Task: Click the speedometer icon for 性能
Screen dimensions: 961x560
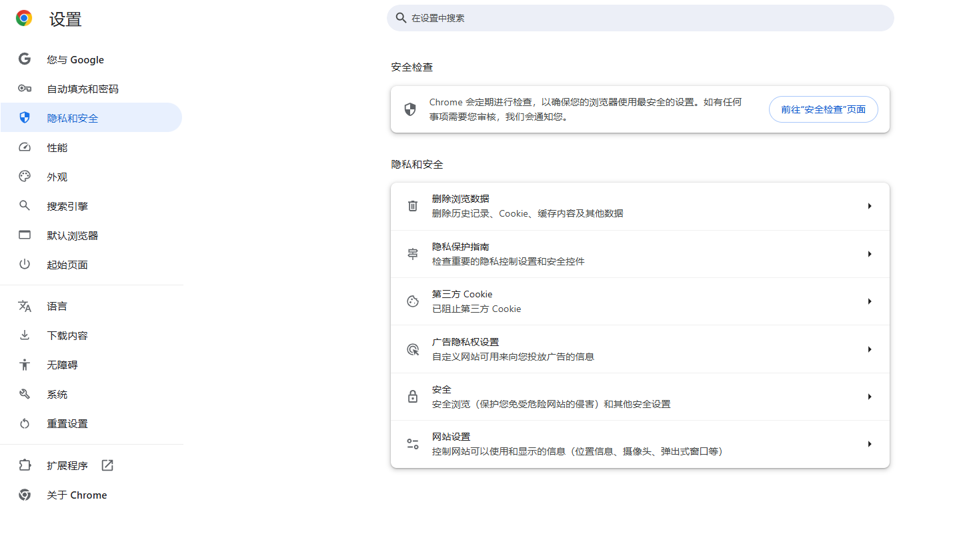Action: (25, 147)
